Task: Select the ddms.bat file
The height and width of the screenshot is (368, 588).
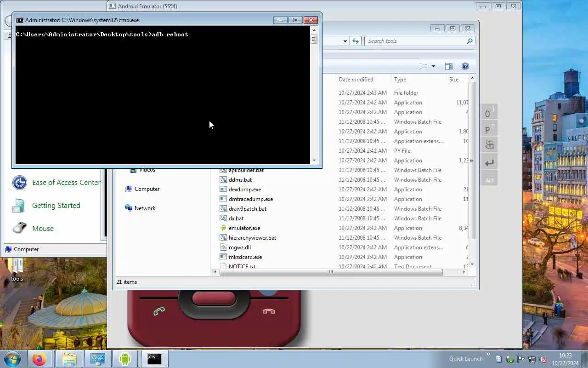Action: point(240,180)
